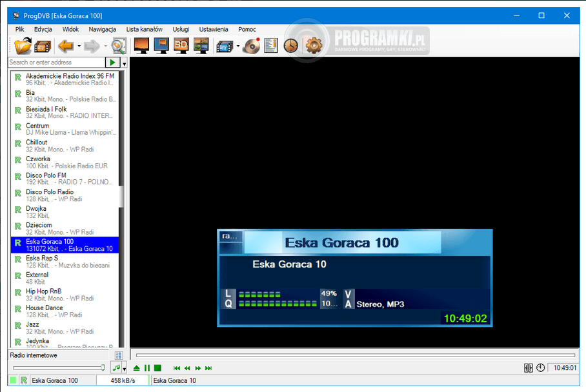Open the Usługi menu
This screenshot has height=392, width=586.
[181, 29]
